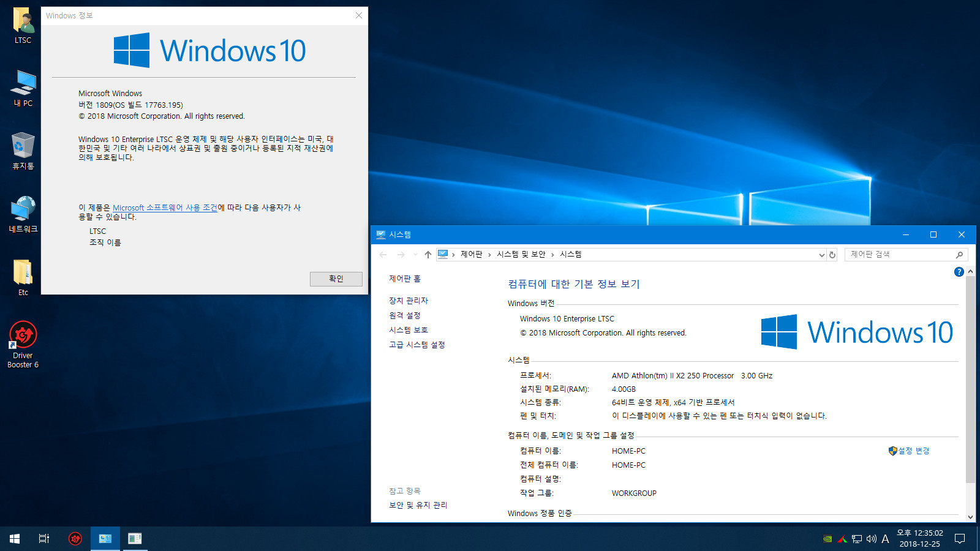Open the 휴지통 recycle bin icon
980x551 pixels.
coord(23,151)
